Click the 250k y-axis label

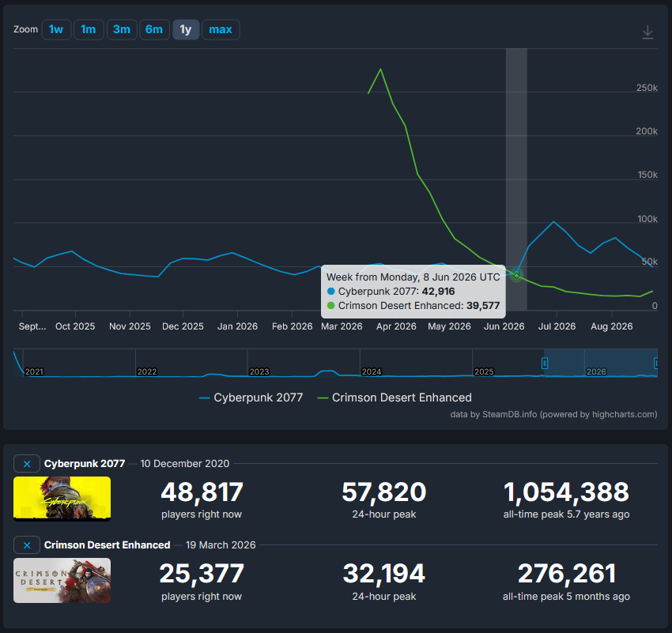(647, 88)
